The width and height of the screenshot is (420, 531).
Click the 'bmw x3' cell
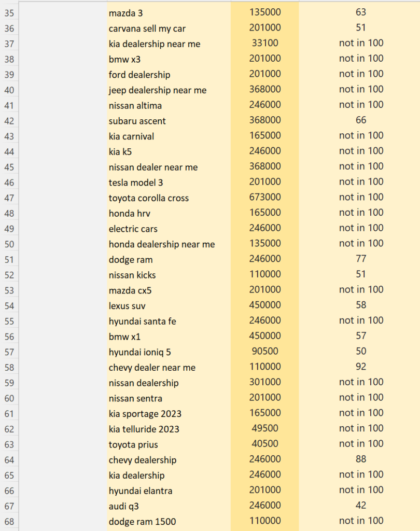[169, 59]
